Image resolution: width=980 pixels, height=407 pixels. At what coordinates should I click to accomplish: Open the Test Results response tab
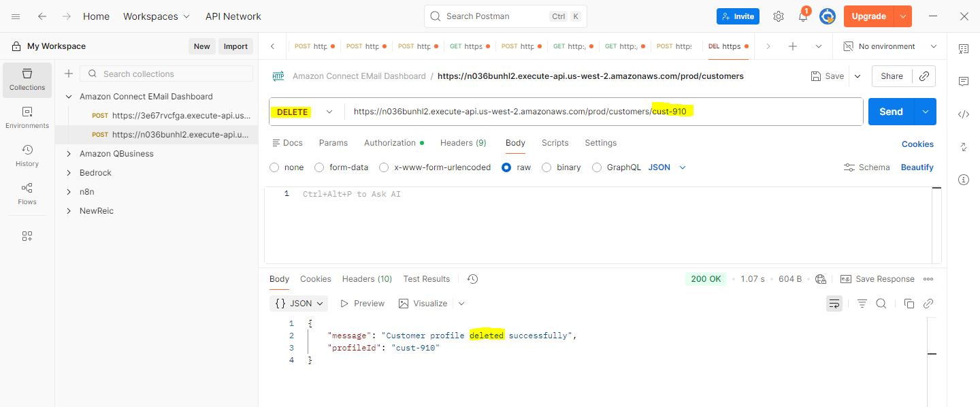[426, 279]
